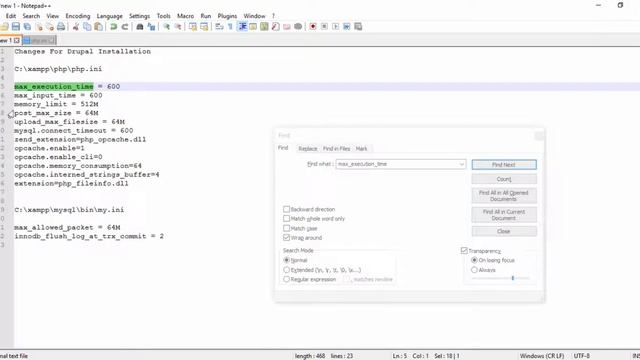Click Save Current Recorded Macro icon
640x360 pixels.
[x=358, y=27]
